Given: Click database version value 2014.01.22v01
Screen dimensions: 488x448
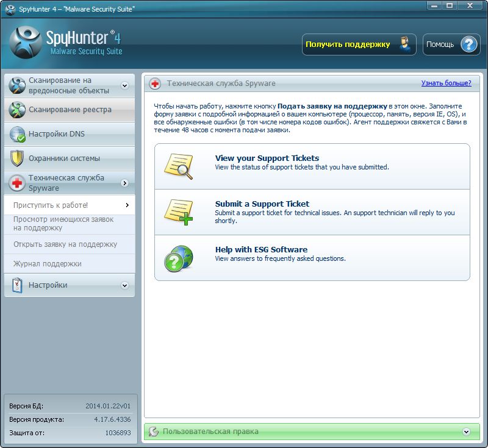Looking at the screenshot, I should 108,406.
